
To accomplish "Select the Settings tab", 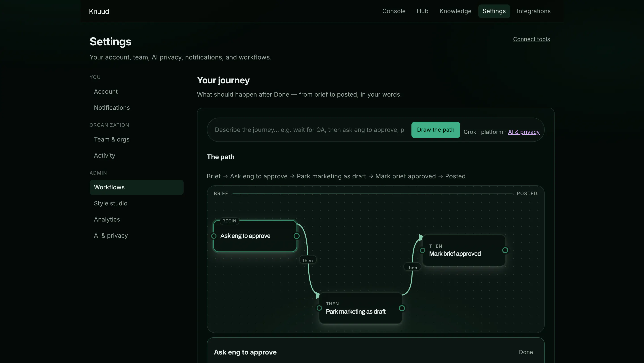I will click(494, 11).
